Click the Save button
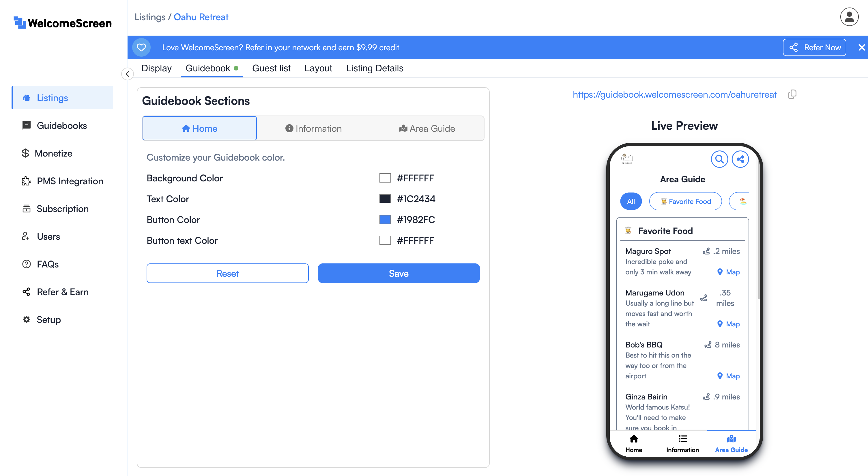This screenshot has height=476, width=868. pos(399,273)
